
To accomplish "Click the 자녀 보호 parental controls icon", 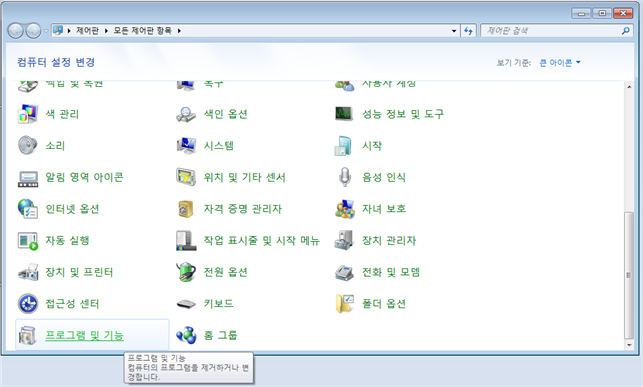I will coord(344,209).
